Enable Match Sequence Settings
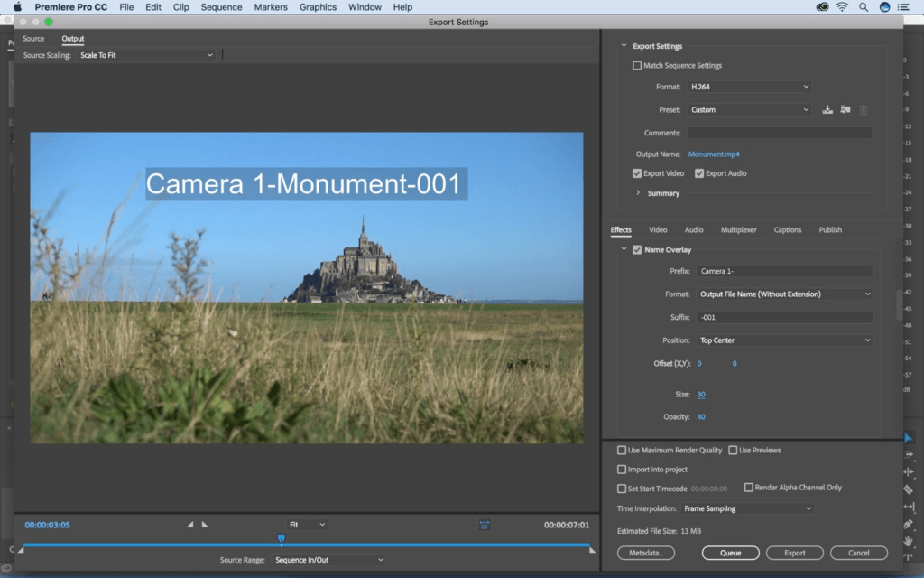The width and height of the screenshot is (924, 578). (637, 65)
